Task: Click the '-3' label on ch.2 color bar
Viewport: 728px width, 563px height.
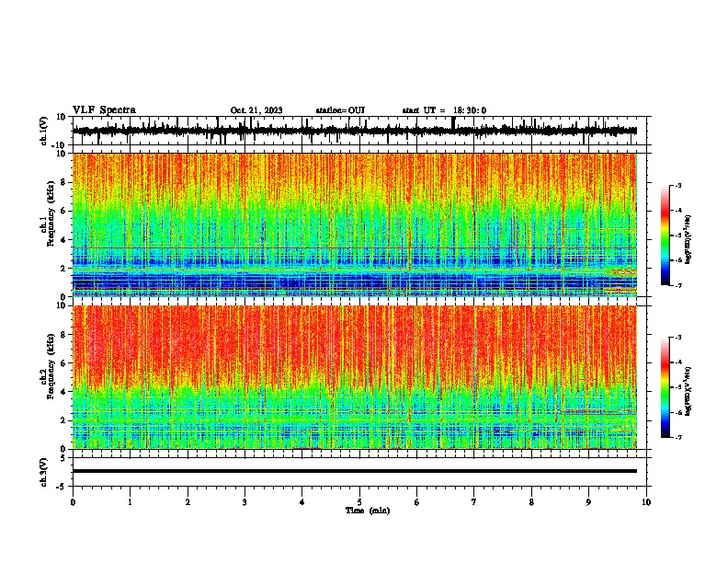Action: (678, 338)
